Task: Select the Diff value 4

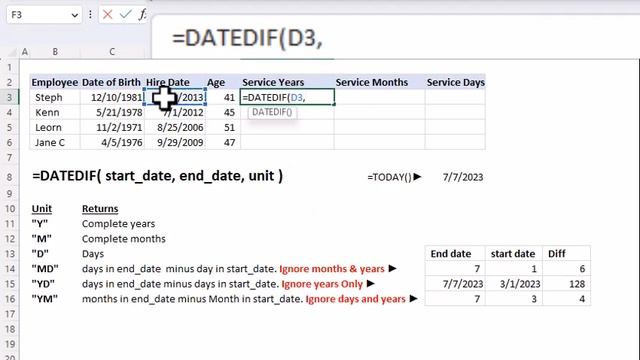Action: pyautogui.click(x=566, y=299)
